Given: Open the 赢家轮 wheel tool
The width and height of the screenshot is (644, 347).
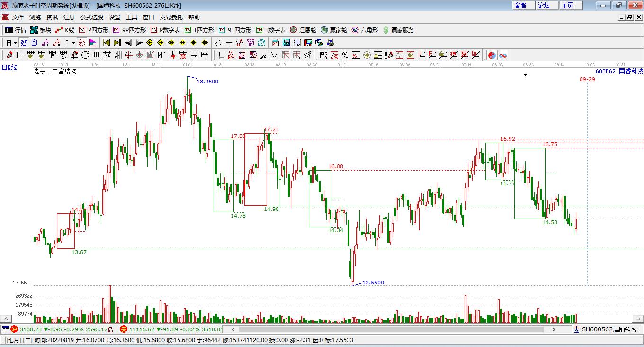Looking at the screenshot, I should tap(334, 30).
